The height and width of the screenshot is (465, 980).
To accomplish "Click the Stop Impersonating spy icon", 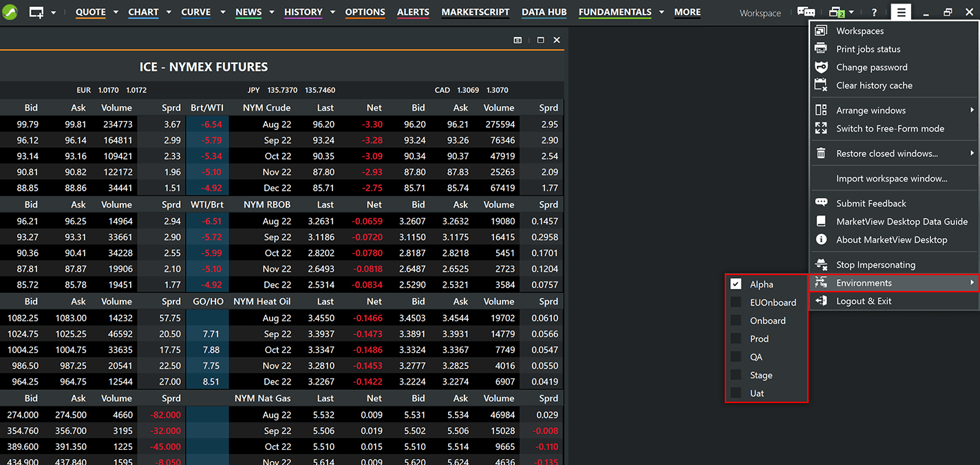I will click(821, 265).
